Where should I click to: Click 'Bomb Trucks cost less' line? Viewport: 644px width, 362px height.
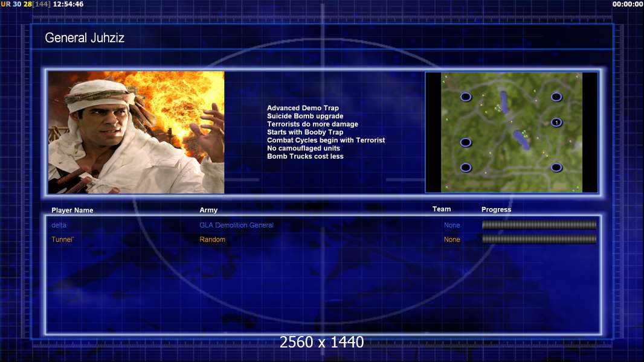click(x=305, y=156)
